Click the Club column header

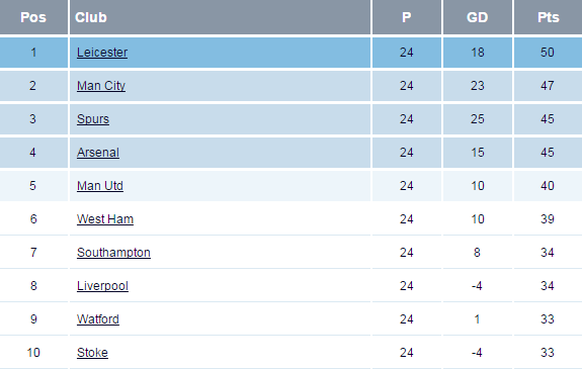tap(220, 17)
